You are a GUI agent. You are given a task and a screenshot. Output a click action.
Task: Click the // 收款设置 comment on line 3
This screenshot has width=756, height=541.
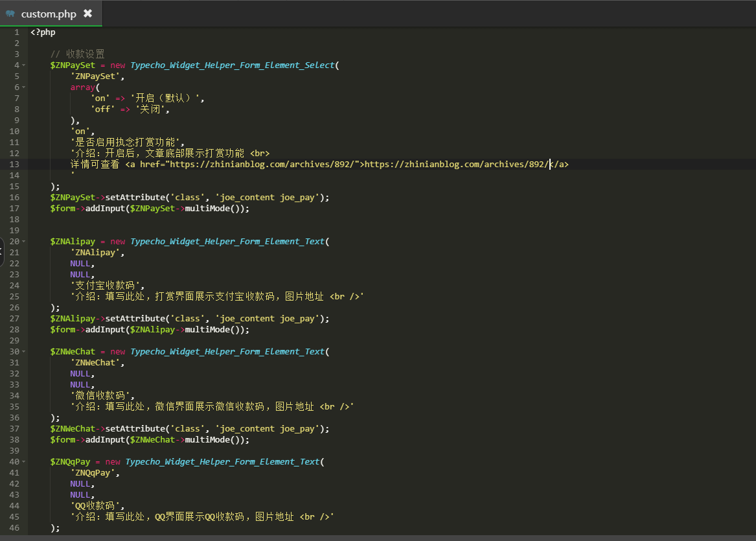tap(77, 54)
